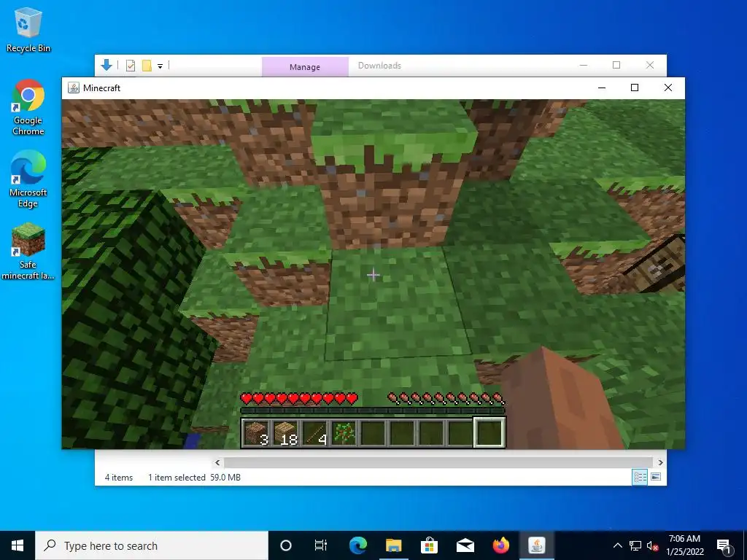
Task: Click the Downloads title text in Explorer
Action: (x=379, y=66)
